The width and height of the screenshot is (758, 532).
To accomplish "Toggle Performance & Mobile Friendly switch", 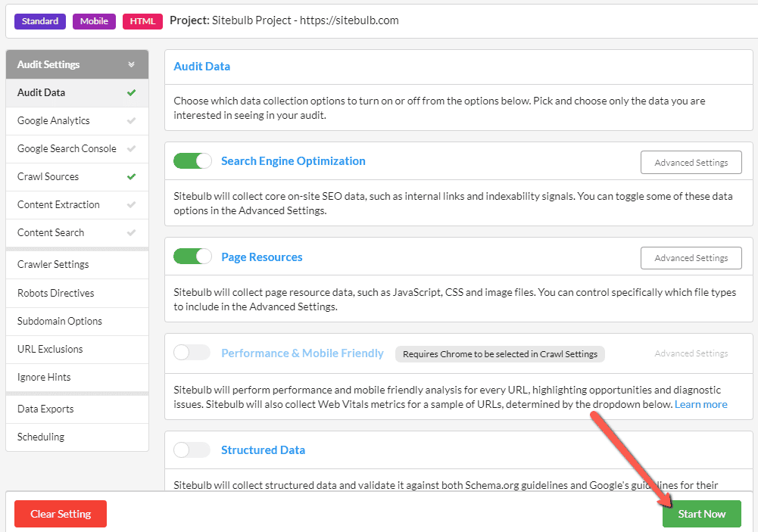I will [192, 353].
